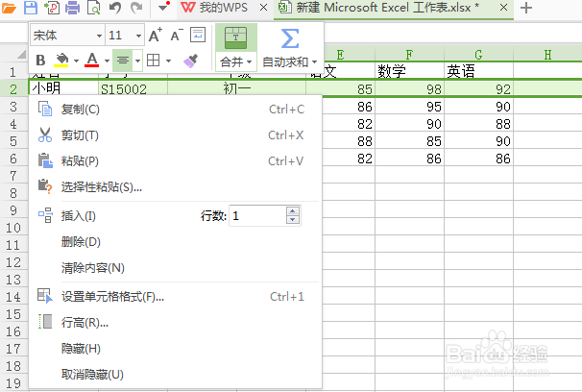Click the Undo arrow
The width and height of the screenshot is (582, 392).
coord(115,8)
